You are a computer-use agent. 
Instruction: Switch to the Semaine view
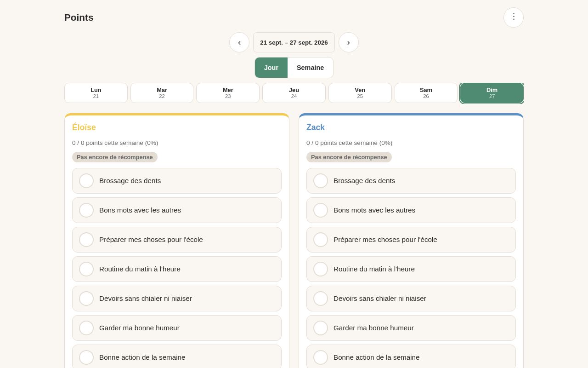tap(311, 68)
